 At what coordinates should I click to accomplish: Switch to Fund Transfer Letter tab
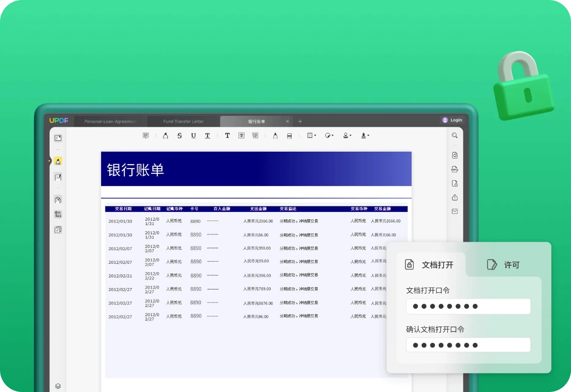[183, 121]
